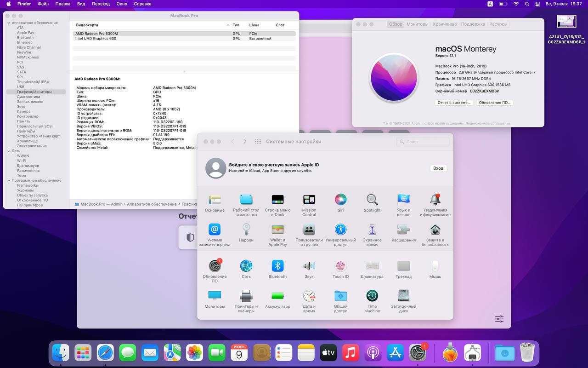Open Расширения preferences

[403, 230]
